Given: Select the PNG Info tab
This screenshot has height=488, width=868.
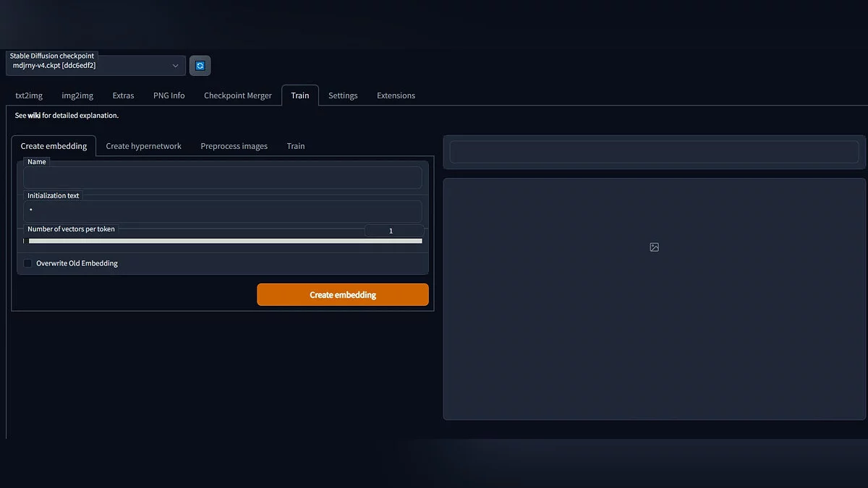Looking at the screenshot, I should [169, 95].
